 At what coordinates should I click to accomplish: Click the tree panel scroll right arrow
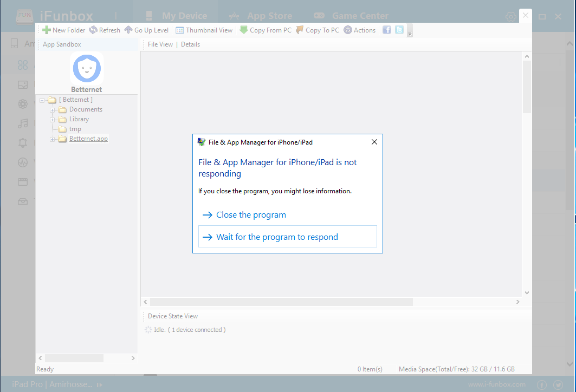[133, 358]
